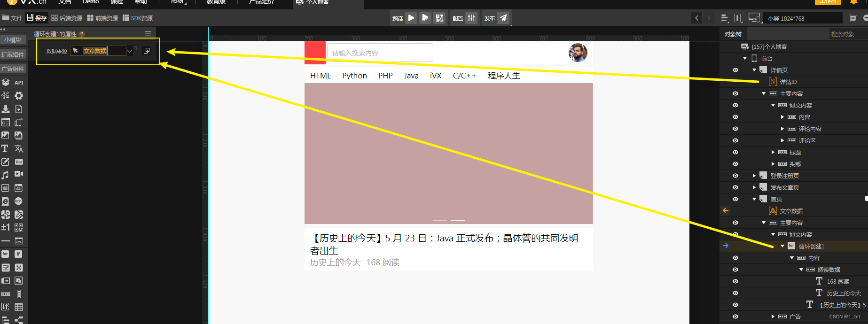
Task: Select the API component icon
Action: [18, 82]
